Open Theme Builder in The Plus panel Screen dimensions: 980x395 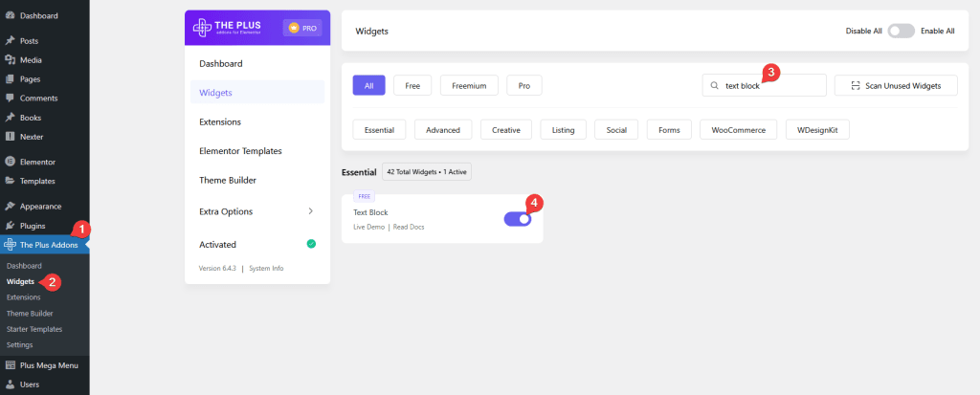228,180
